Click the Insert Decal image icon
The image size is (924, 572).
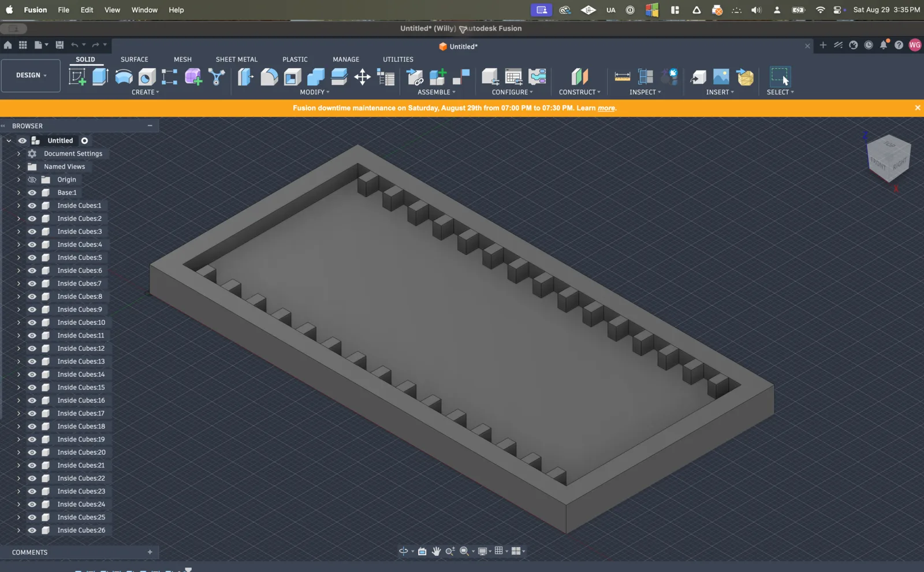[721, 77]
